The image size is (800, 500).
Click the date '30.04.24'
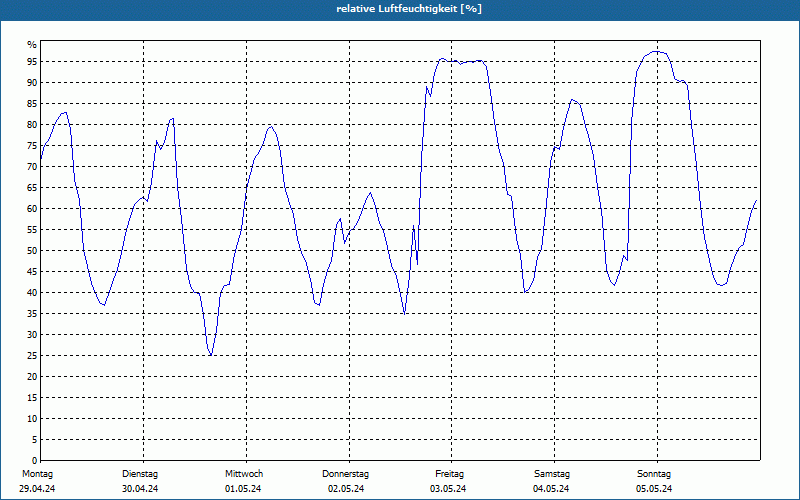[140, 489]
